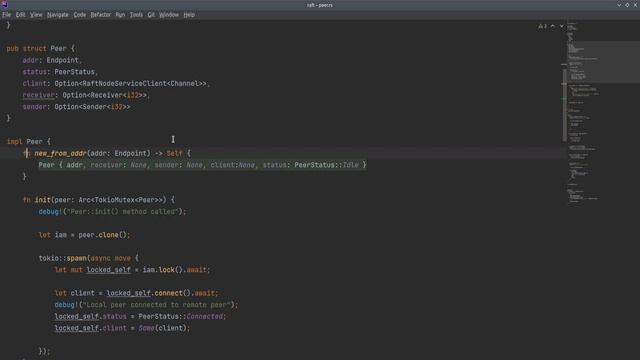
Task: Open the File menu
Action: [x=7, y=15]
